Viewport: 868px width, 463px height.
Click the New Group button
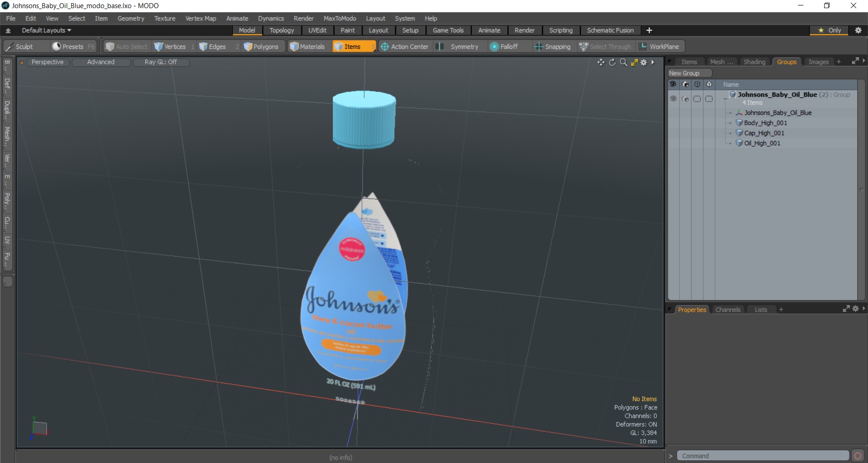click(689, 73)
